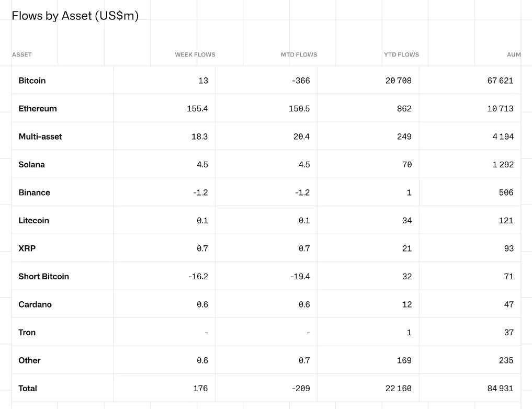Viewport: 532px width, 409px height.
Task: Select the Cardano asset name
Action: 35,304
